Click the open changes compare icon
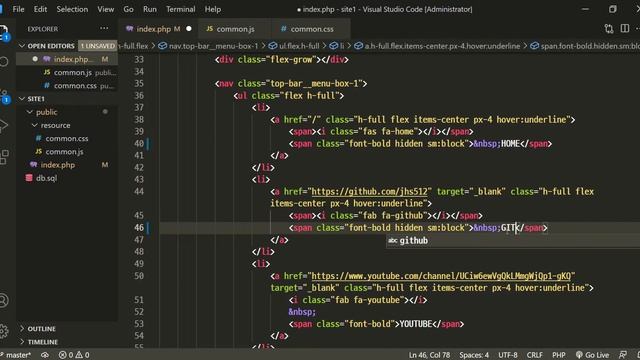640x360 pixels. (609, 29)
